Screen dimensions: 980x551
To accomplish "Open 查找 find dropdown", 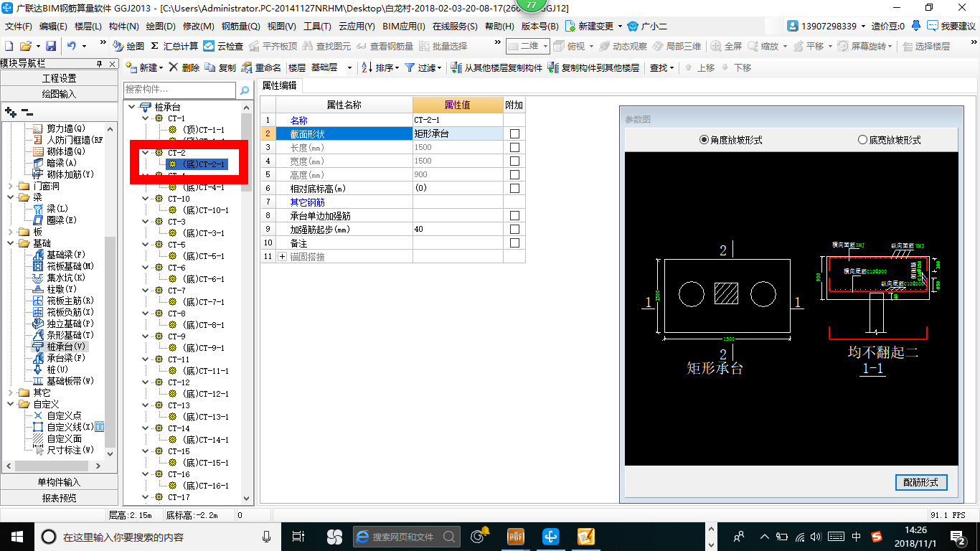I will tap(661, 67).
